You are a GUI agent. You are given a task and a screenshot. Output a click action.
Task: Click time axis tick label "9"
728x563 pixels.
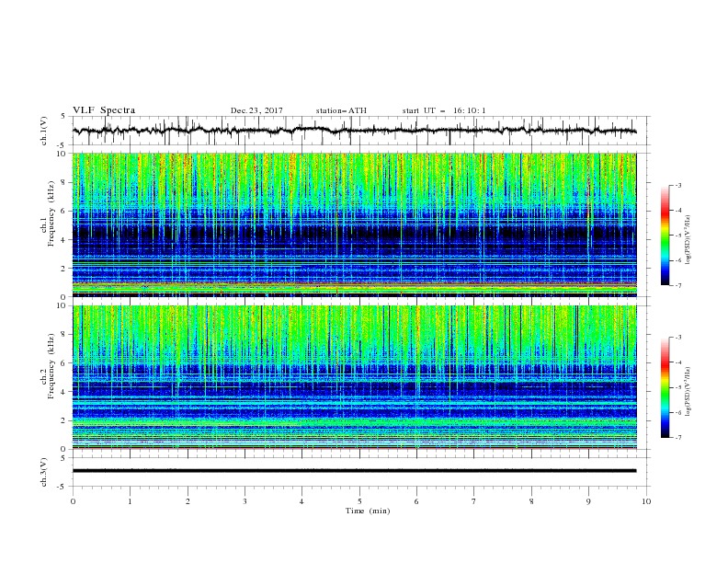(588, 501)
